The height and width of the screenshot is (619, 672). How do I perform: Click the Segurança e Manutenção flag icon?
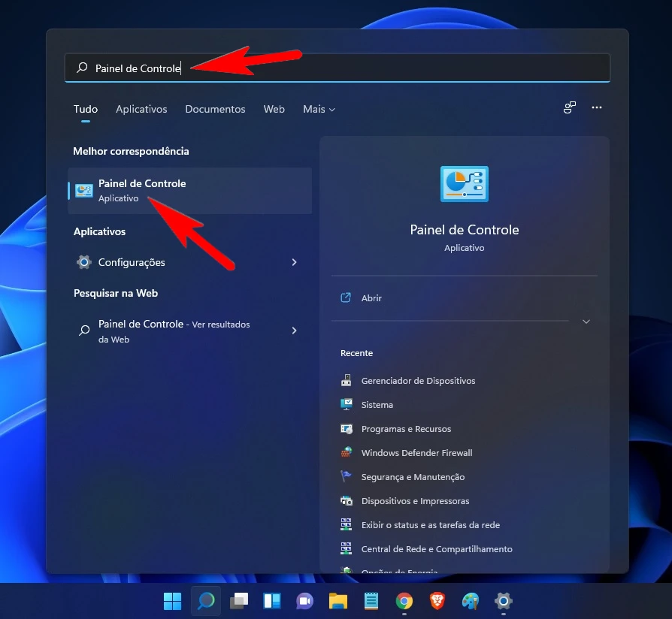pos(347,476)
